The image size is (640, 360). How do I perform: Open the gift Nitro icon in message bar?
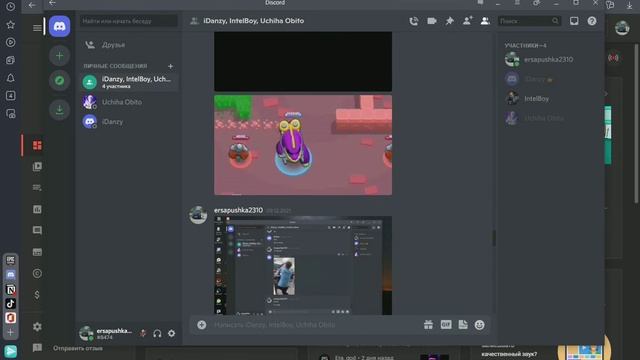coord(428,325)
